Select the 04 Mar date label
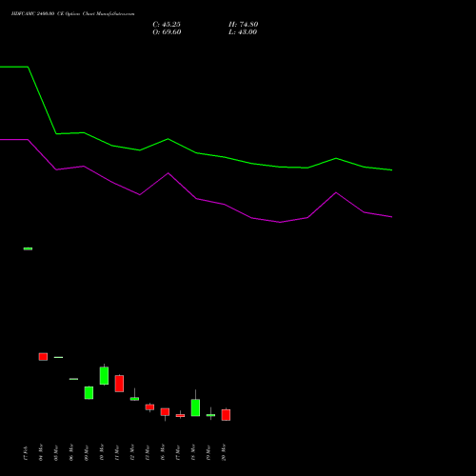Viewport: 476px width, 476px height. point(41,452)
